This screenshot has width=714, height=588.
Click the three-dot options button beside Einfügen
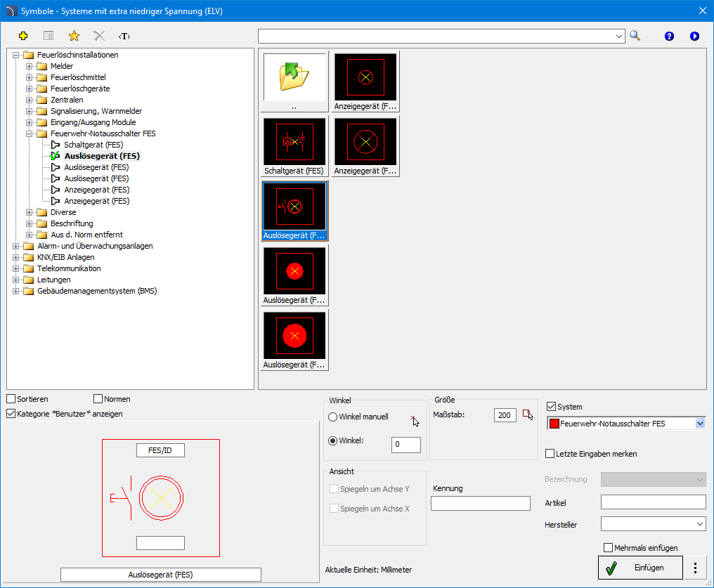695,568
